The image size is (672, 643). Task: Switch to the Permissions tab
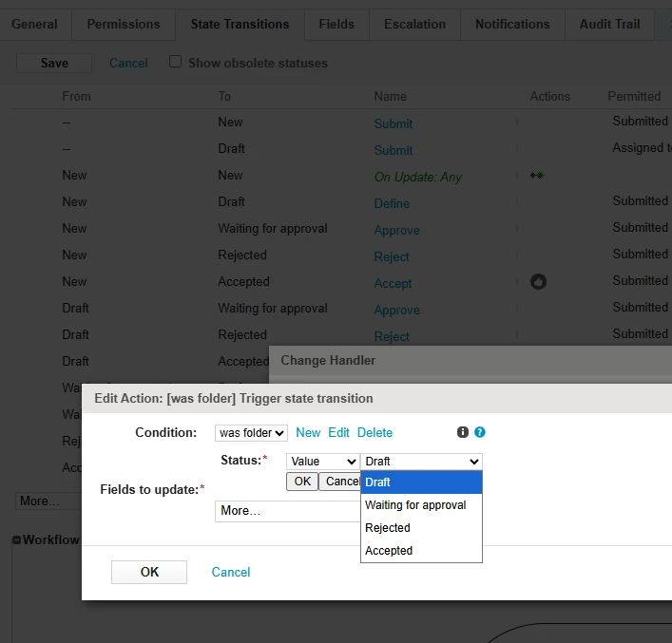[124, 24]
